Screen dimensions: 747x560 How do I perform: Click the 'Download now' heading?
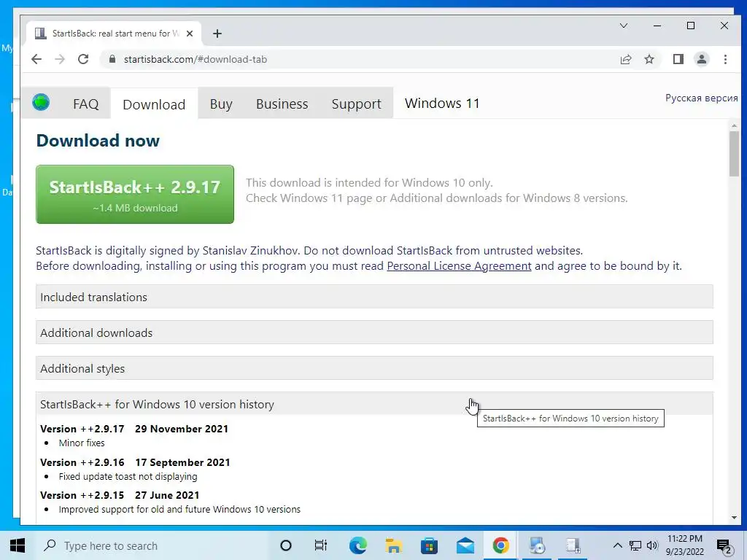98,141
